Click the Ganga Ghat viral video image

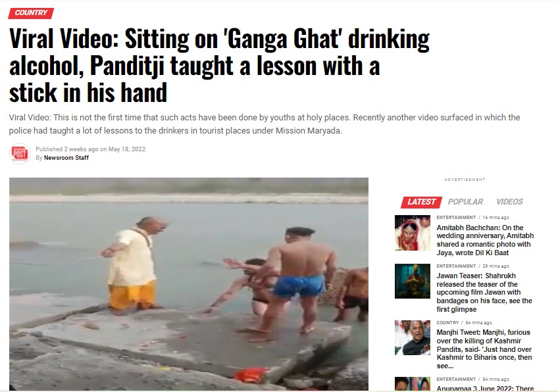click(x=189, y=284)
